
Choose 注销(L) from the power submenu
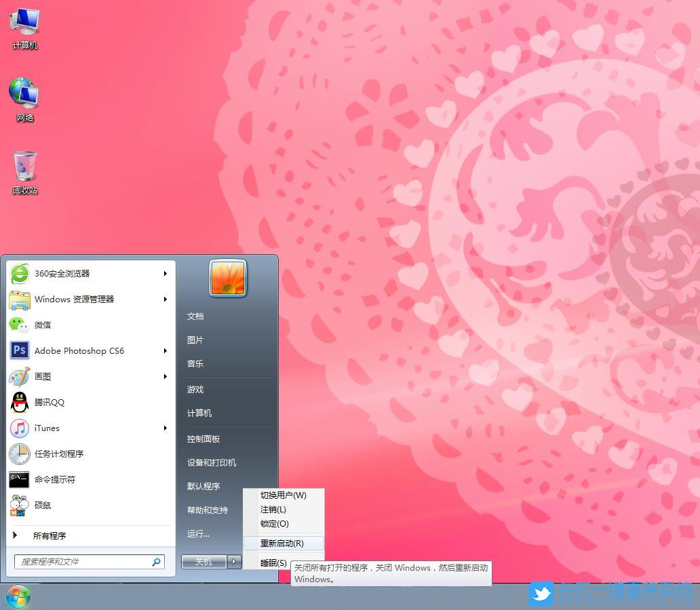coord(274,509)
